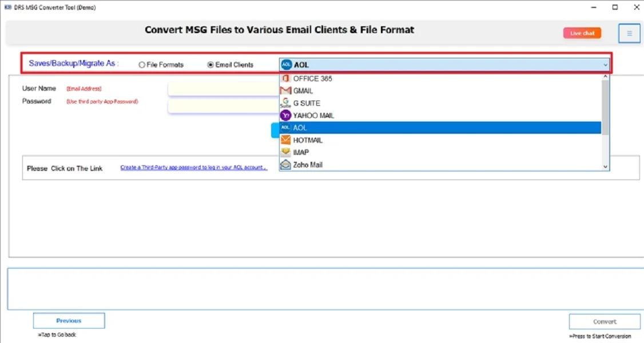Image resolution: width=644 pixels, height=343 pixels.
Task: Click the Yahoo Mail purple icon
Action: point(285,115)
